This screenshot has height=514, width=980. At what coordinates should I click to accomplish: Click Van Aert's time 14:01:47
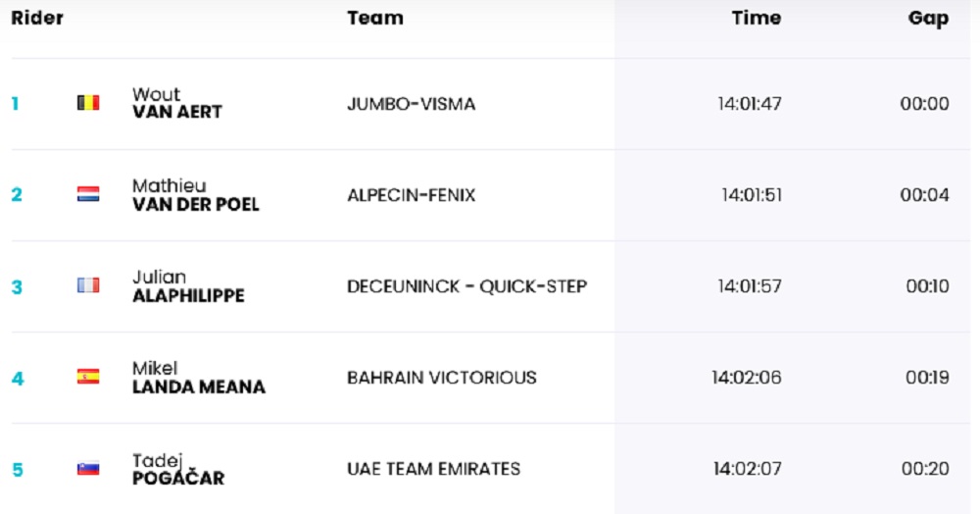749,104
